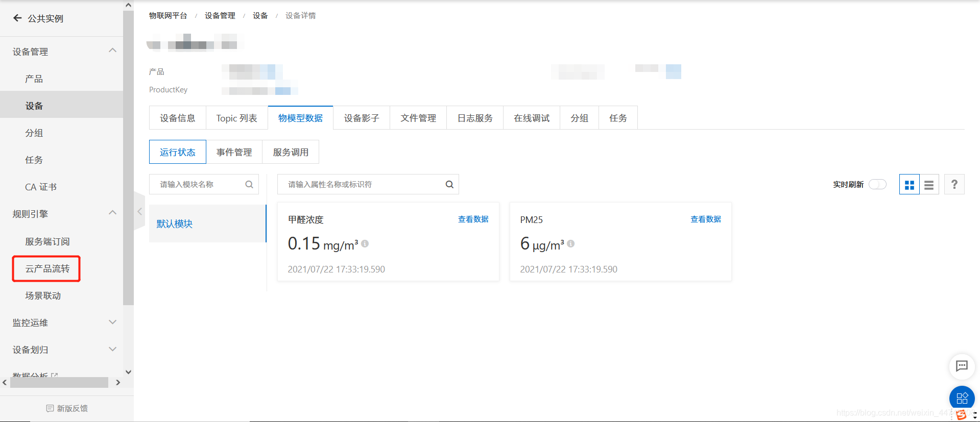
Task: Collapse the sidebar with the side arrow handle
Action: (139, 211)
